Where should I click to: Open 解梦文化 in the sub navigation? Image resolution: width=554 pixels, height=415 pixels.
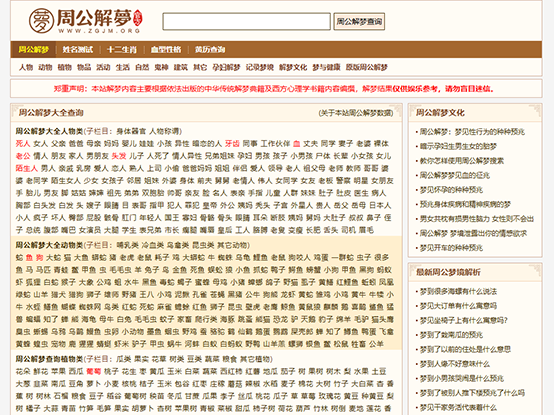[293, 67]
